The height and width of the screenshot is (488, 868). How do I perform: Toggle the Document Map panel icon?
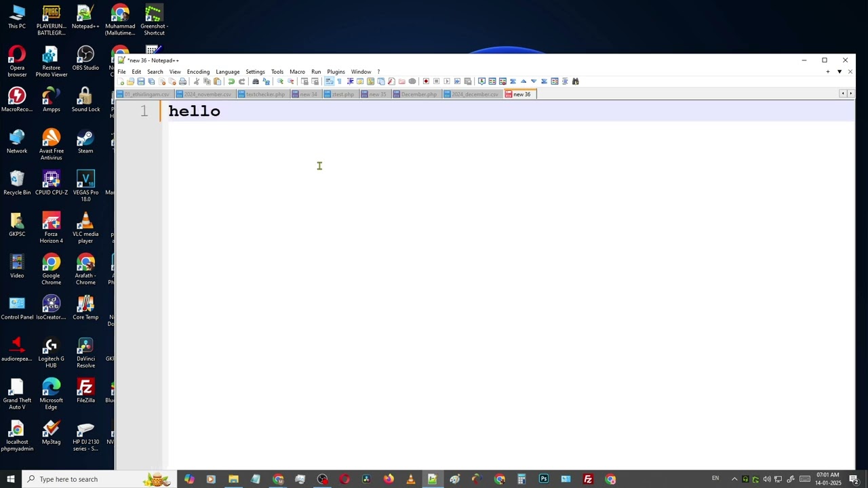click(370, 81)
